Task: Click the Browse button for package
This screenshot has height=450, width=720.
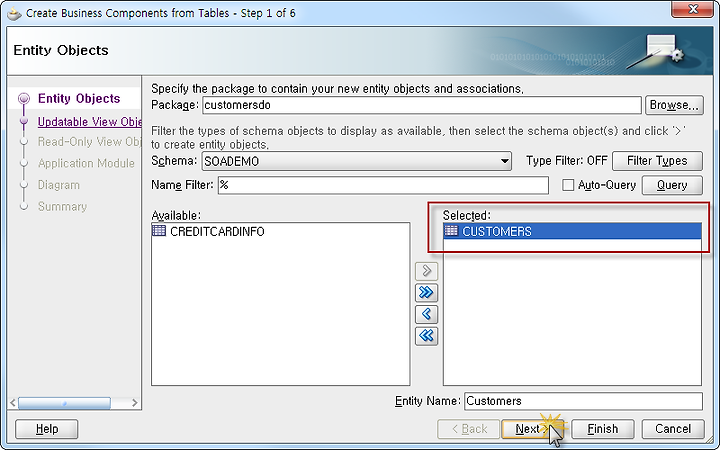Action: (x=674, y=105)
